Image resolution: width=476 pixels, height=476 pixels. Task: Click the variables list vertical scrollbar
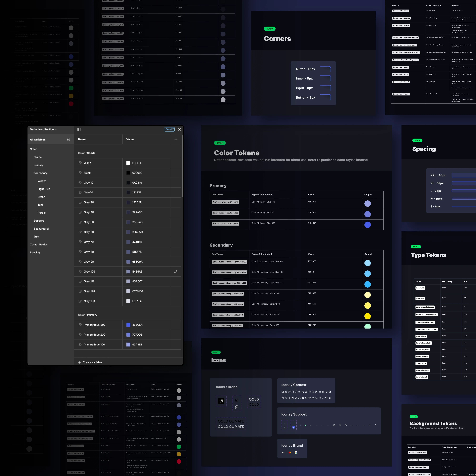[182, 166]
